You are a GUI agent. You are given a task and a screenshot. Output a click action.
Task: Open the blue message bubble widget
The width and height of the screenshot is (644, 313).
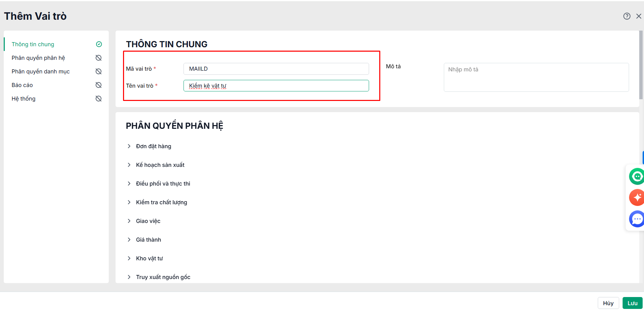click(637, 219)
